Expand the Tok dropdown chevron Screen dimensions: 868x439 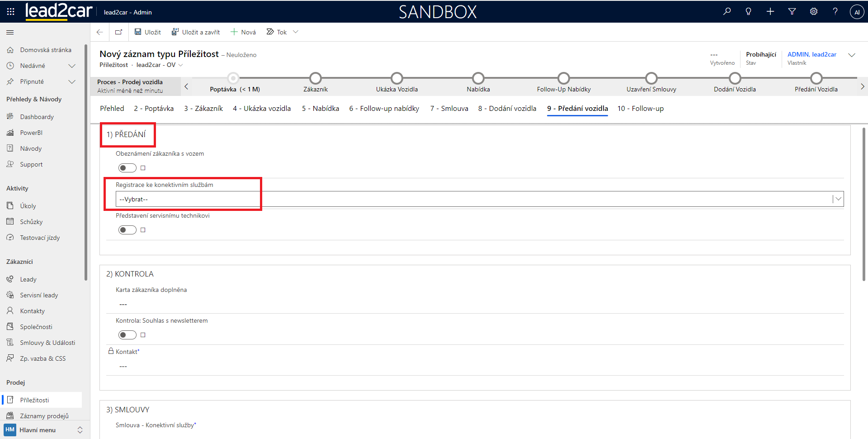point(296,32)
